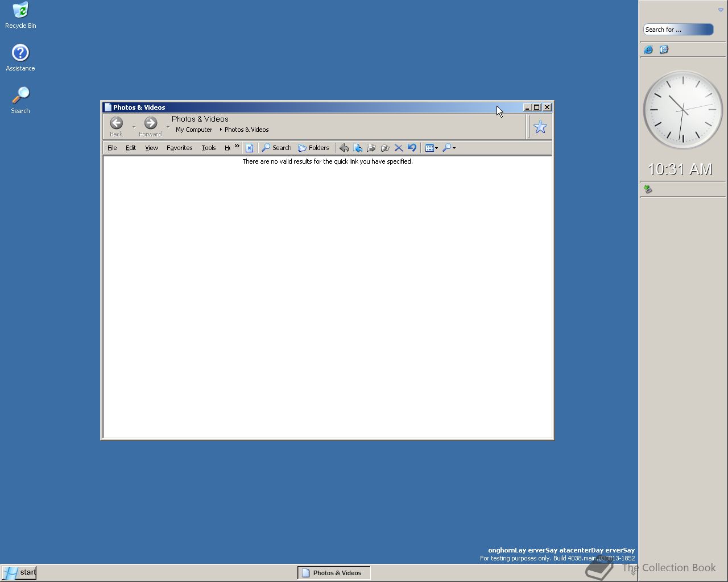Select Photos & Videos taskbar button
728x582 pixels.
334,573
